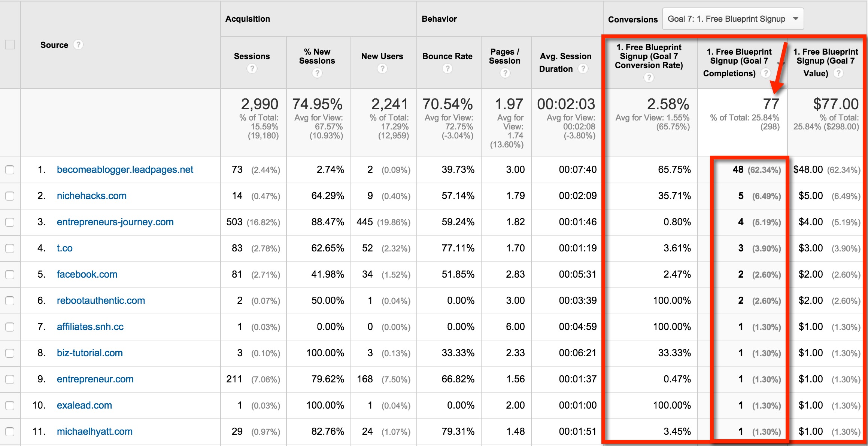This screenshot has height=446, width=868.
Task: Sort by Bounce Rate column header
Action: 447,56
